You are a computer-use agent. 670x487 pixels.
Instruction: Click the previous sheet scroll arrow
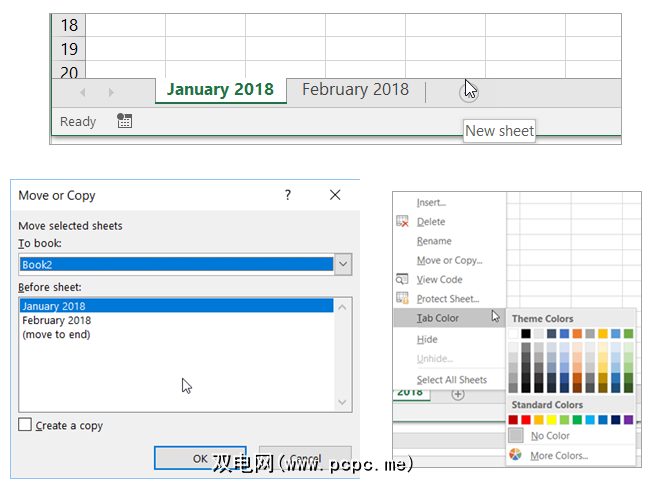click(82, 92)
